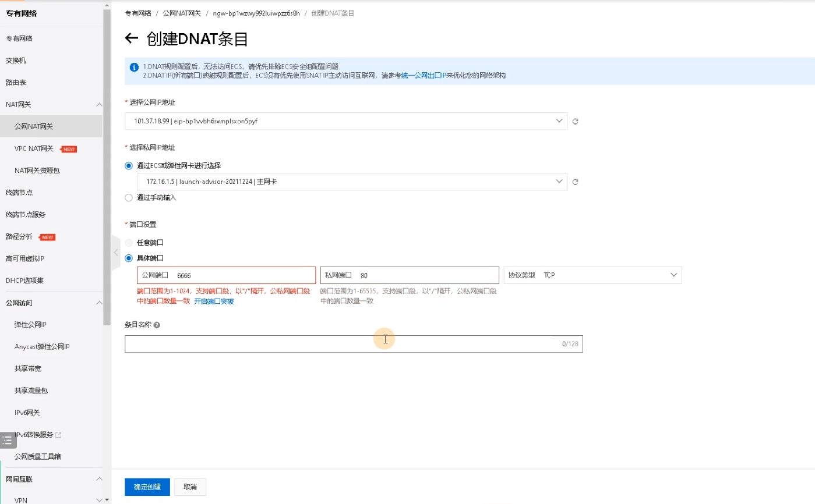Click the 确定创建 button
The width and height of the screenshot is (815, 504).
(x=147, y=487)
